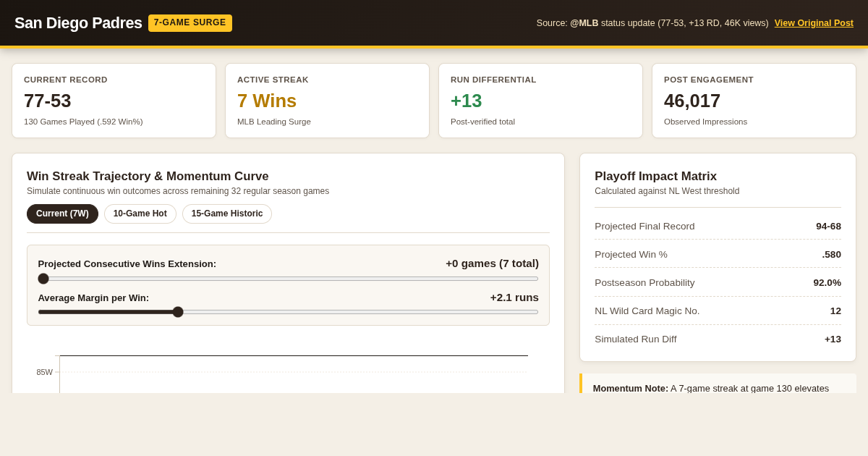
Task: Click the 7 Wins active streak value
Action: point(267,101)
